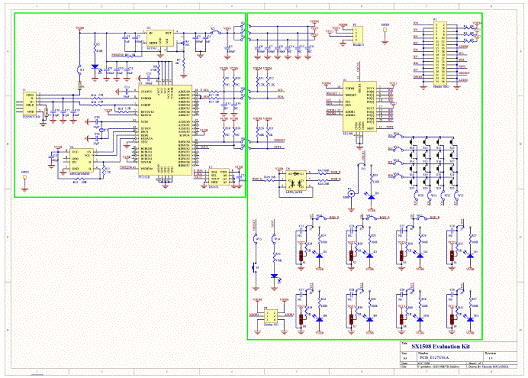Click the test point in lower-left corner

tap(25, 181)
